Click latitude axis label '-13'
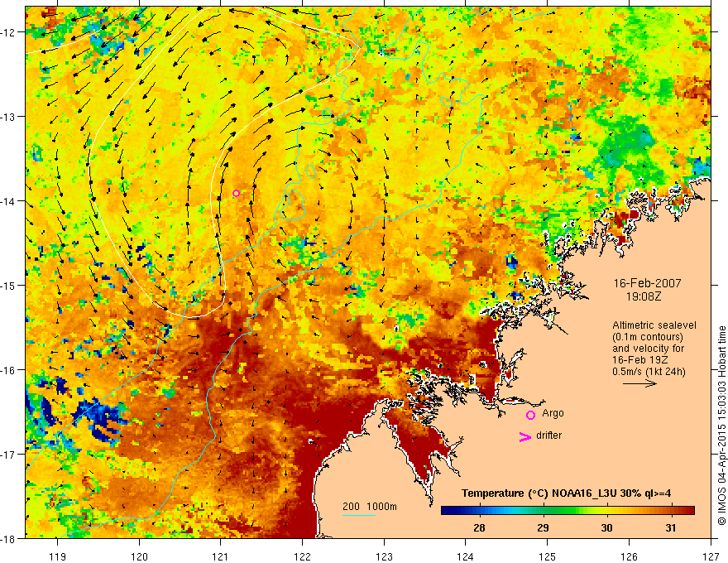This screenshot has height=563, width=728. (x=8, y=117)
